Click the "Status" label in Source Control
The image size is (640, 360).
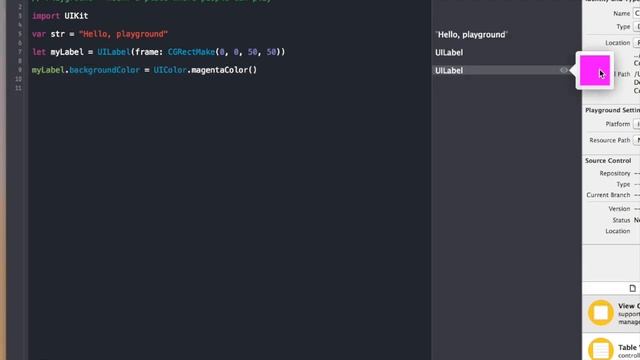[x=621, y=220]
